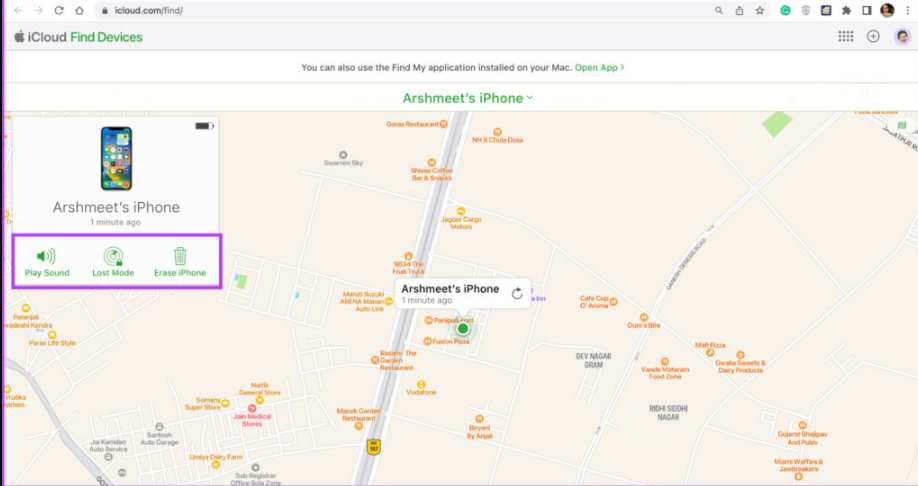Open the Chrome profile avatar
Screen dimensions: 918x486
point(887,10)
